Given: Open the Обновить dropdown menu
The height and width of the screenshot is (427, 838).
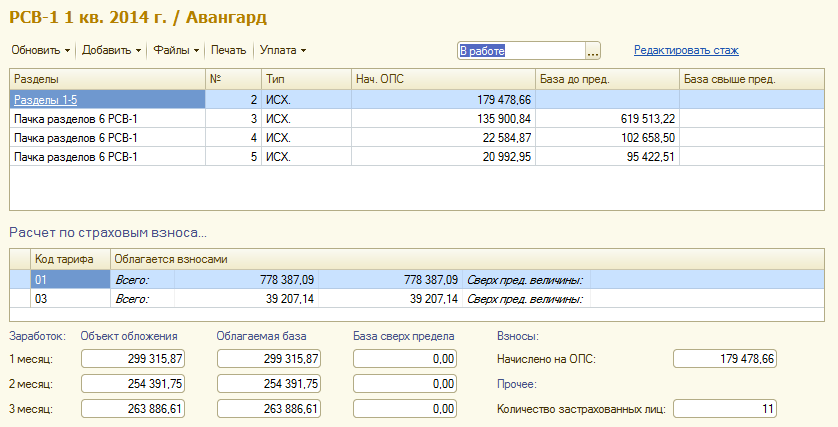Looking at the screenshot, I should [40, 50].
